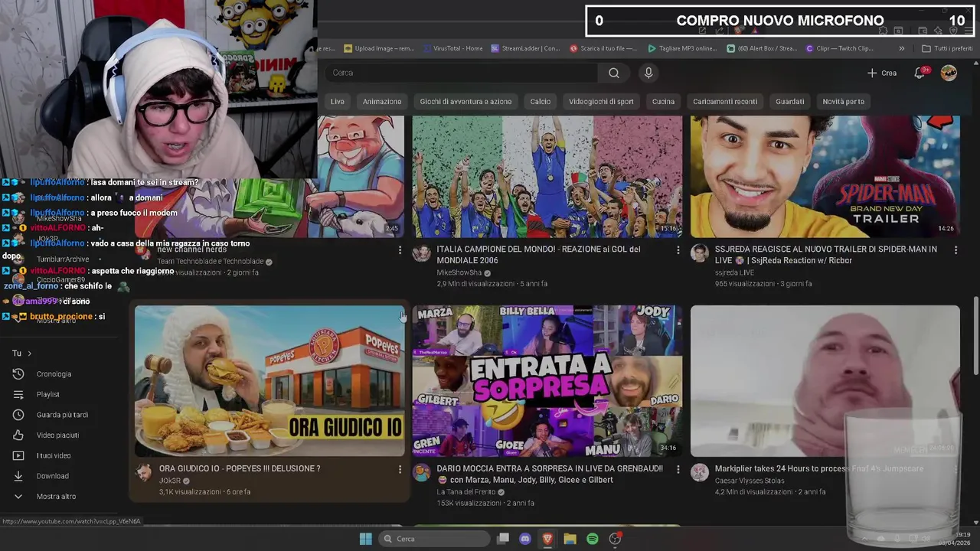Open La Tana del Frento channel avatar
Image resolution: width=980 pixels, height=551 pixels.
tap(422, 473)
